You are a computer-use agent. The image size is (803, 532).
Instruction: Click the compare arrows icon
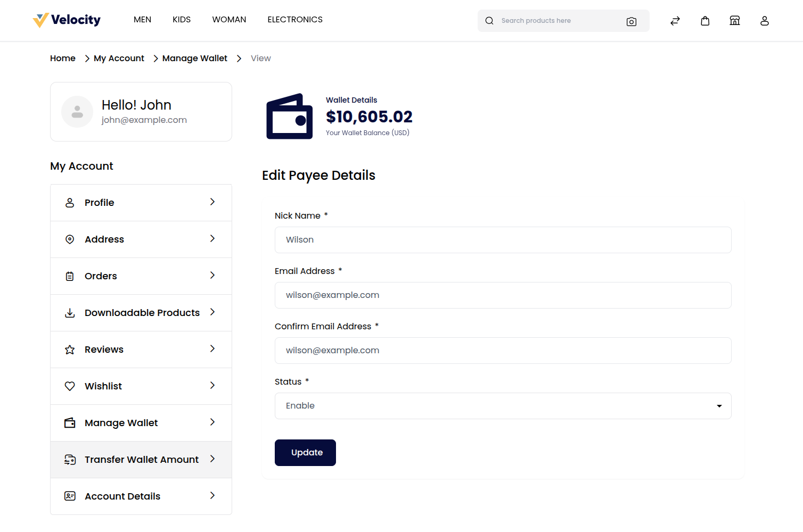pyautogui.click(x=675, y=21)
